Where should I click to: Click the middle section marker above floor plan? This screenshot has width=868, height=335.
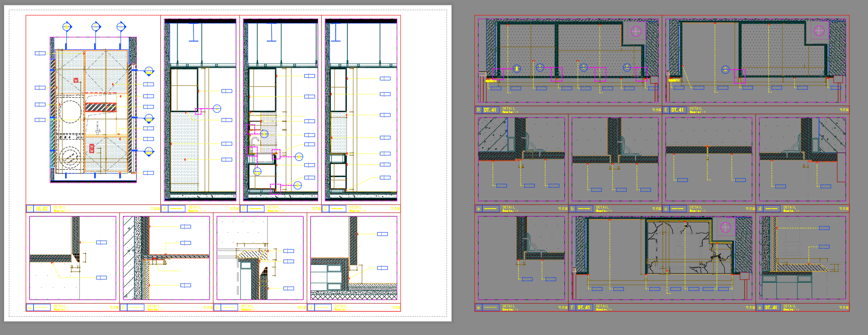(96, 27)
